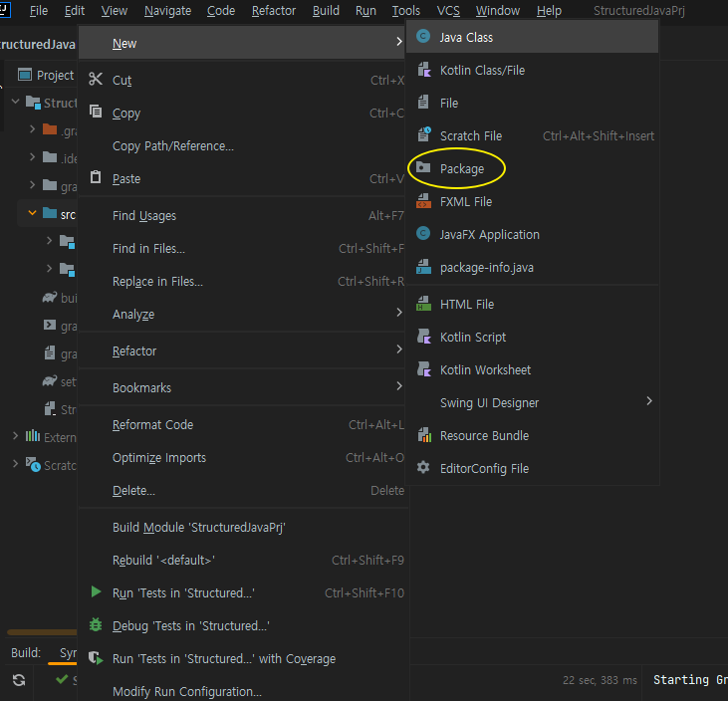The height and width of the screenshot is (701, 728).
Task: Click the Kotlin Script icon
Action: click(424, 337)
